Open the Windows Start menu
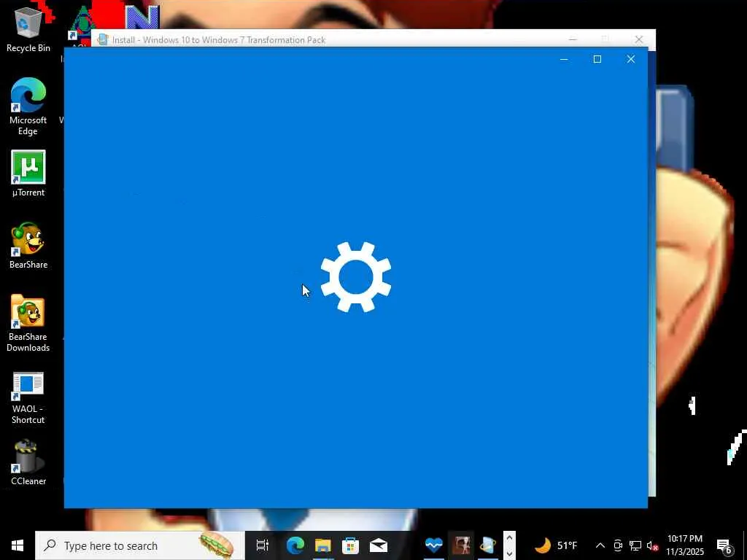Viewport: 747px width, 560px height. pos(18,545)
